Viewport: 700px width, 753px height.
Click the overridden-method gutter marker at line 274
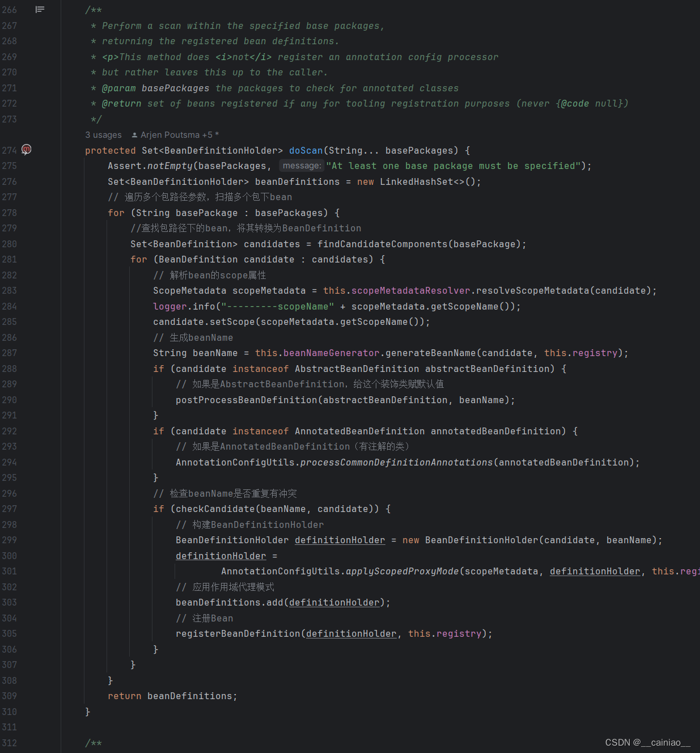26,149
